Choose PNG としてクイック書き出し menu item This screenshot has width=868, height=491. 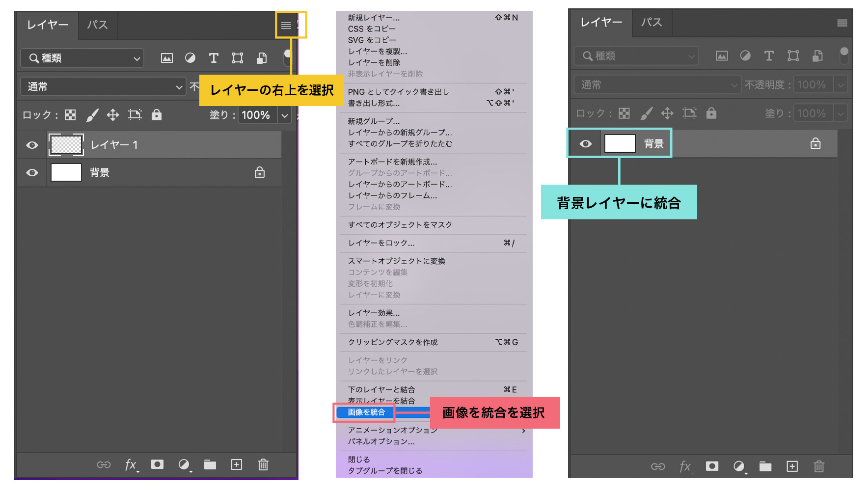[x=398, y=92]
